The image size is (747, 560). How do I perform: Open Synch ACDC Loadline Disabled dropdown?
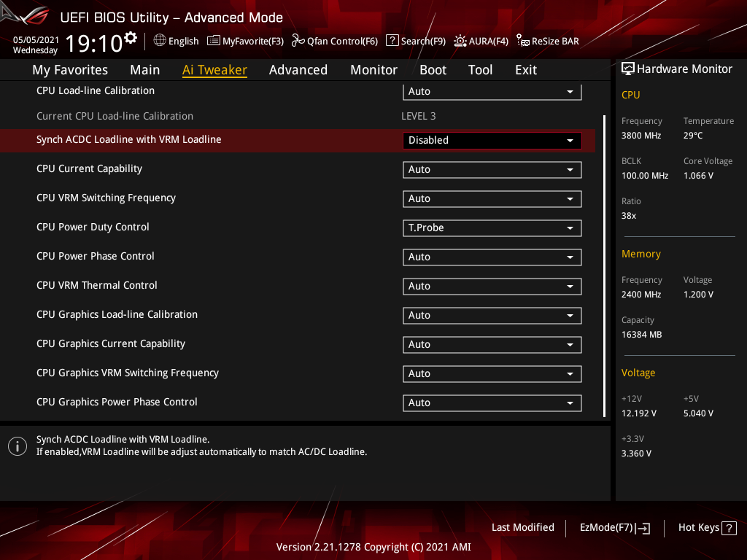492,141
